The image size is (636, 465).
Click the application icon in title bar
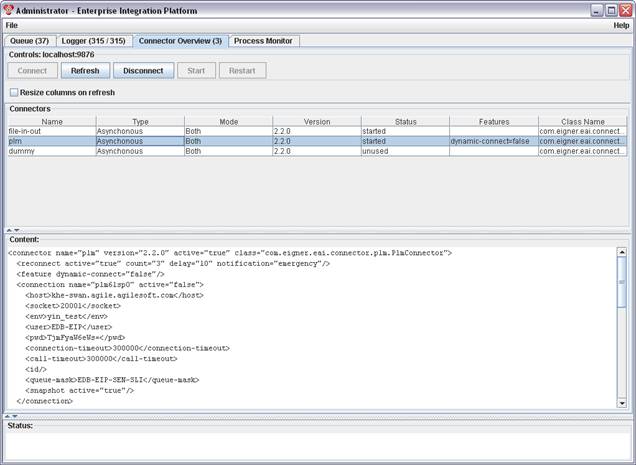[x=9, y=10]
